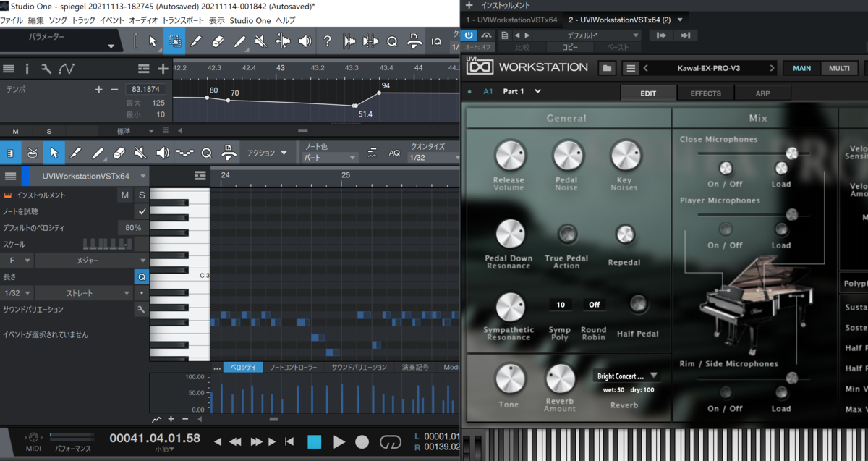Screen dimensions: 868x461
Task: Select the Listen tool in editor toolbar
Action: pyautogui.click(x=163, y=153)
